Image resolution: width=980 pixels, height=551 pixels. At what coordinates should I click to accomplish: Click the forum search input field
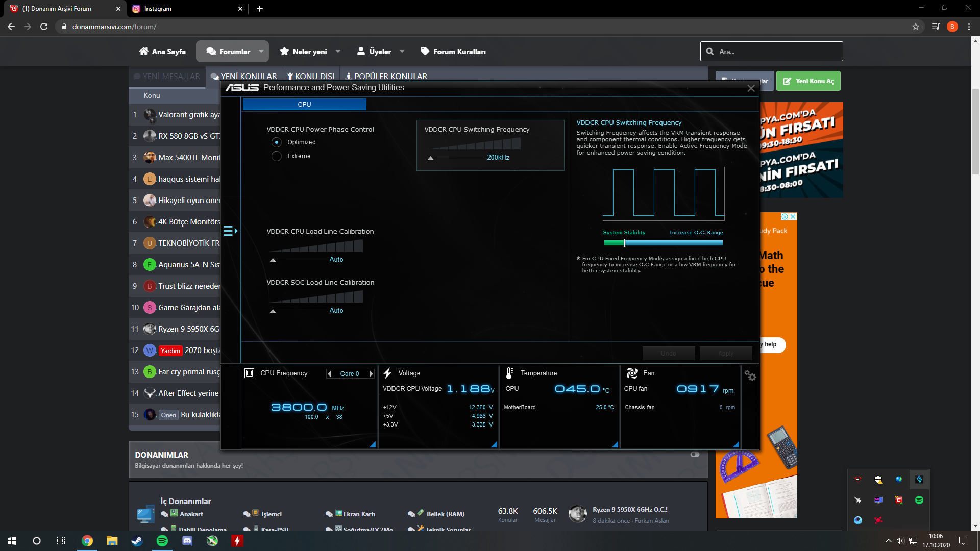[772, 52]
